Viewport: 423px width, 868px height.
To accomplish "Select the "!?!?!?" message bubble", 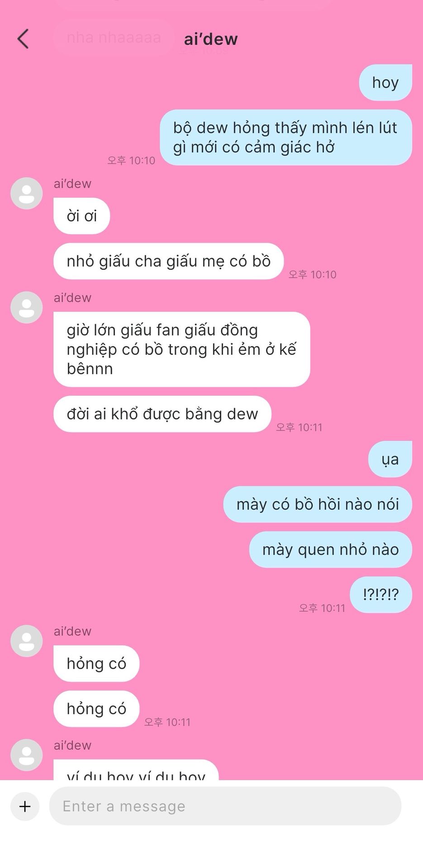I will coord(381,594).
